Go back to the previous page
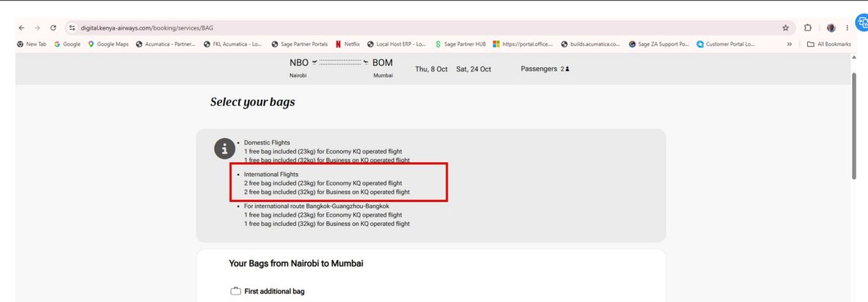Image resolution: width=868 pixels, height=302 pixels. click(21, 28)
